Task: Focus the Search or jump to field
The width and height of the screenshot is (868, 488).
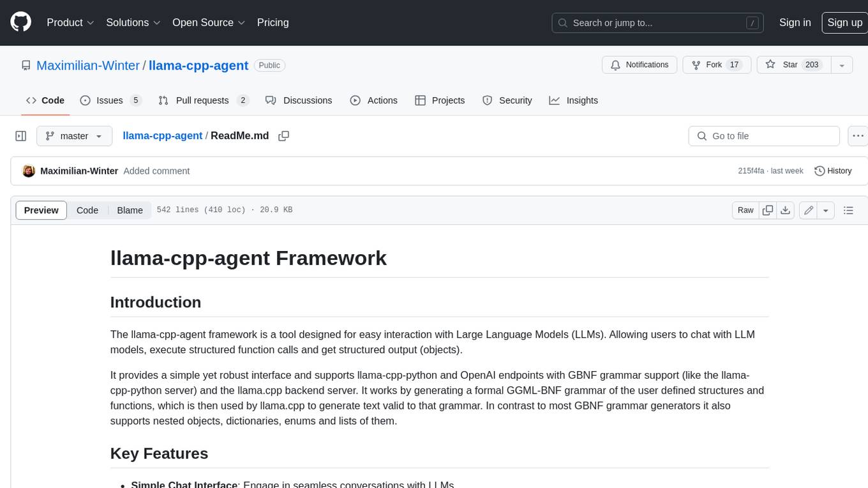Action: (x=658, y=23)
